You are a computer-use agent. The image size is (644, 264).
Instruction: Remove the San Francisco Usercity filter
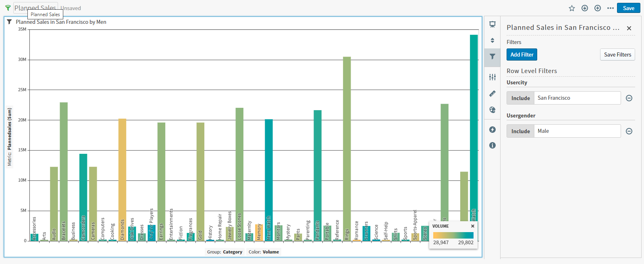click(x=629, y=98)
